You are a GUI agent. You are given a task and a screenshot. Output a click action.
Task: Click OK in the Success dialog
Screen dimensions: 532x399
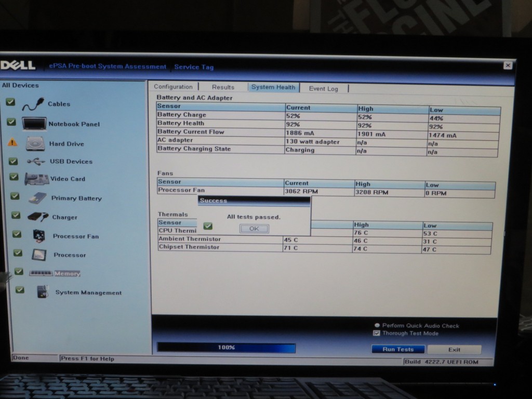(x=254, y=229)
